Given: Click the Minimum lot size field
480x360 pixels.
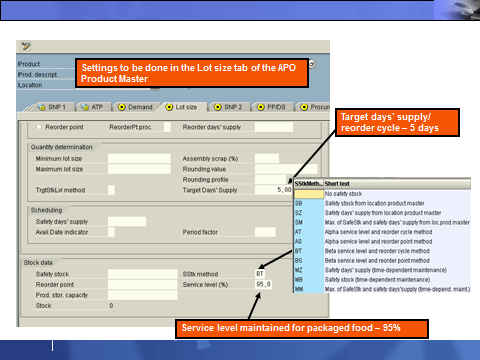Looking at the screenshot, I should tap(139, 158).
